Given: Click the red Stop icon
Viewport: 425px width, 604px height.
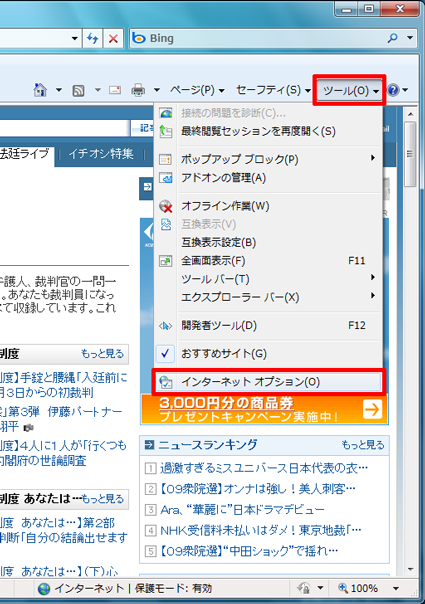Looking at the screenshot, I should pyautogui.click(x=113, y=38).
